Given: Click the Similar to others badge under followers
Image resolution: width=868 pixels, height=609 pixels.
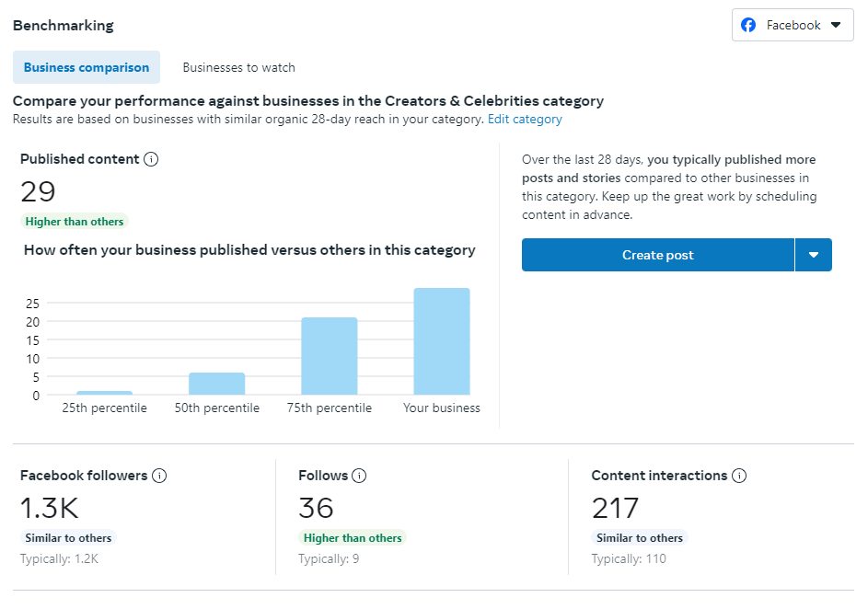Looking at the screenshot, I should [x=69, y=538].
